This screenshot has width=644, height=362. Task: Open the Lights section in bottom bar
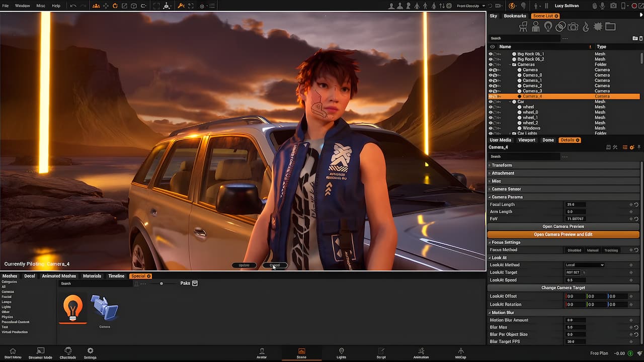[342, 353]
